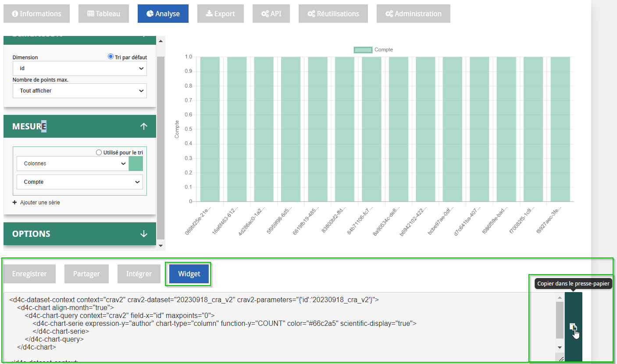The image size is (617, 364).
Task: Click the Widget button
Action: [189, 274]
